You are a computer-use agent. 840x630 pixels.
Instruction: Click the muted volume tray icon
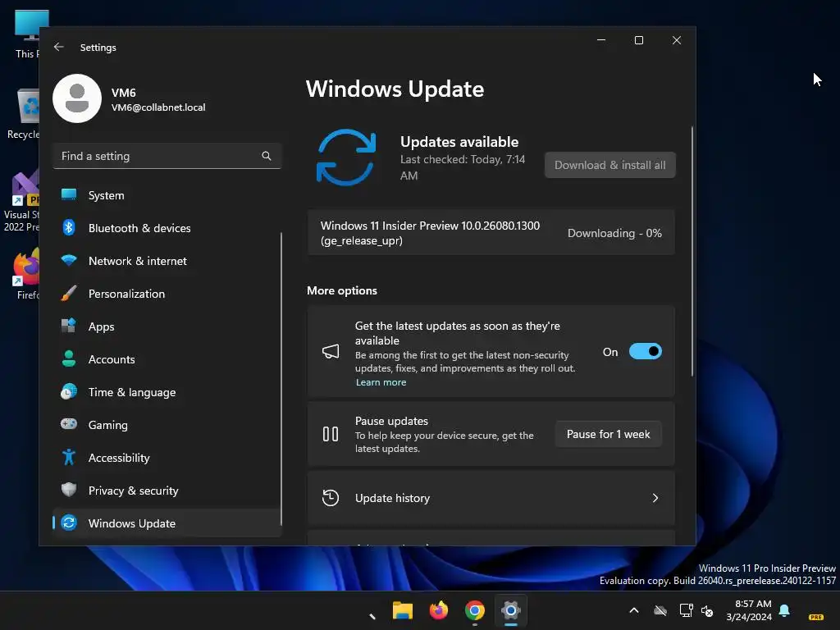point(707,610)
